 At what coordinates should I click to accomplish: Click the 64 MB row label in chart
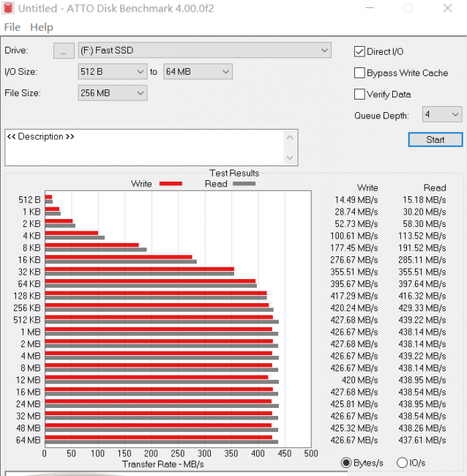[29, 440]
